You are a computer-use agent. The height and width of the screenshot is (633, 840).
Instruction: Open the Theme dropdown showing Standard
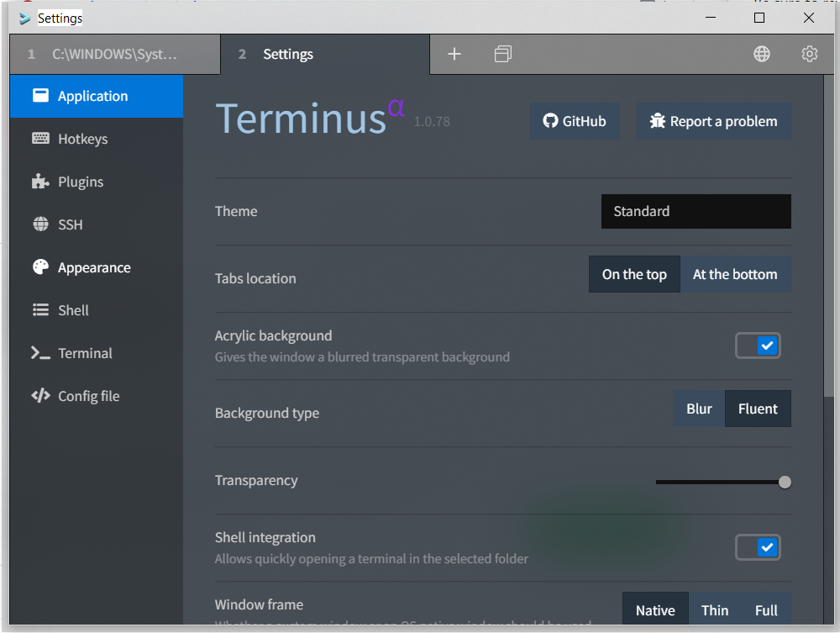coord(696,211)
